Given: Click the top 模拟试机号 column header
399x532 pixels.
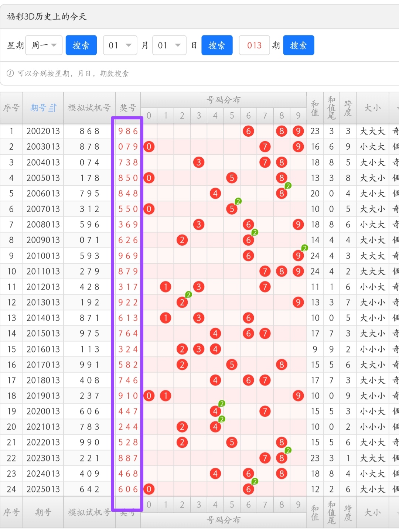Looking at the screenshot, I should point(89,108).
